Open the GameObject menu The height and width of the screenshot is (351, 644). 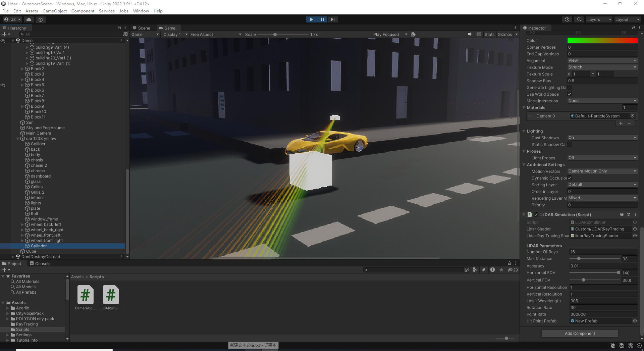(x=55, y=11)
